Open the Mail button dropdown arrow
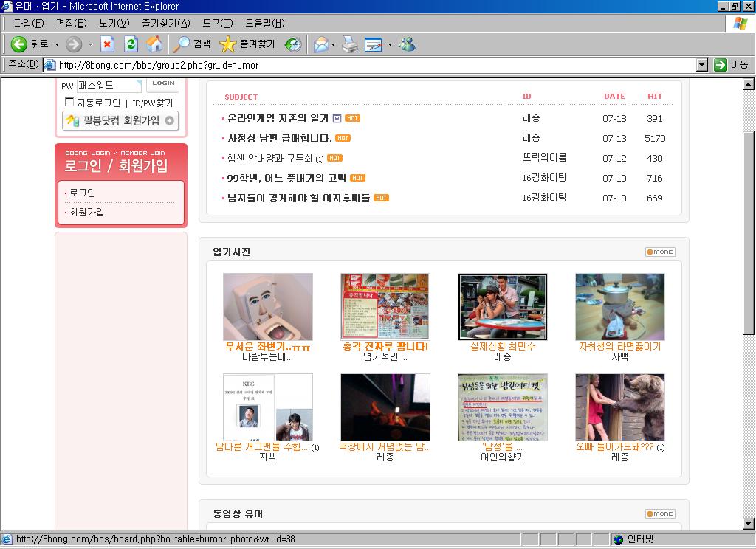Viewport: 756px width, 549px height. [334, 44]
